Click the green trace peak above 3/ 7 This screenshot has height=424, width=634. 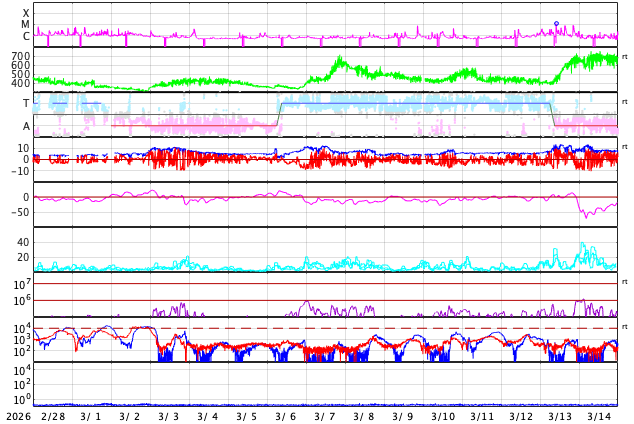pos(340,60)
